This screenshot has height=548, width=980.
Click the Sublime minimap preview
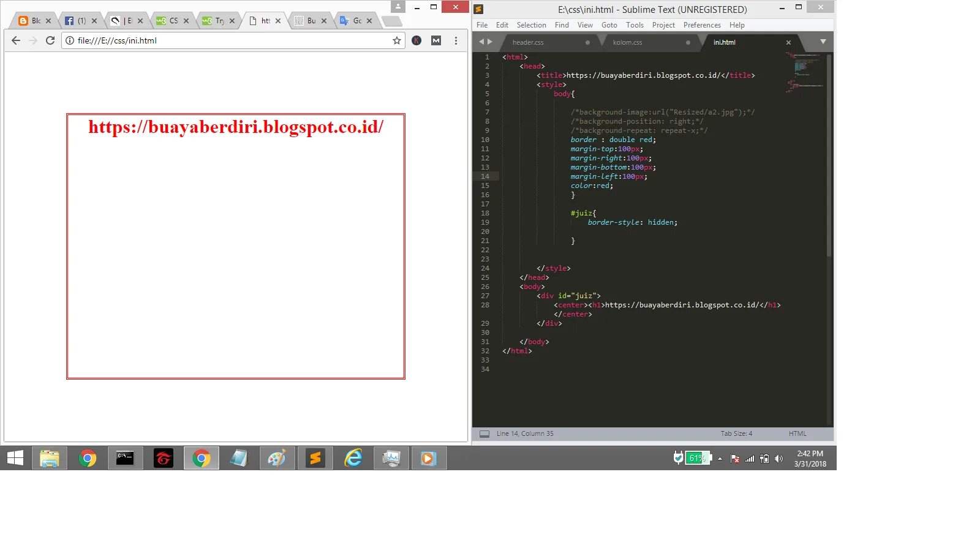click(804, 72)
